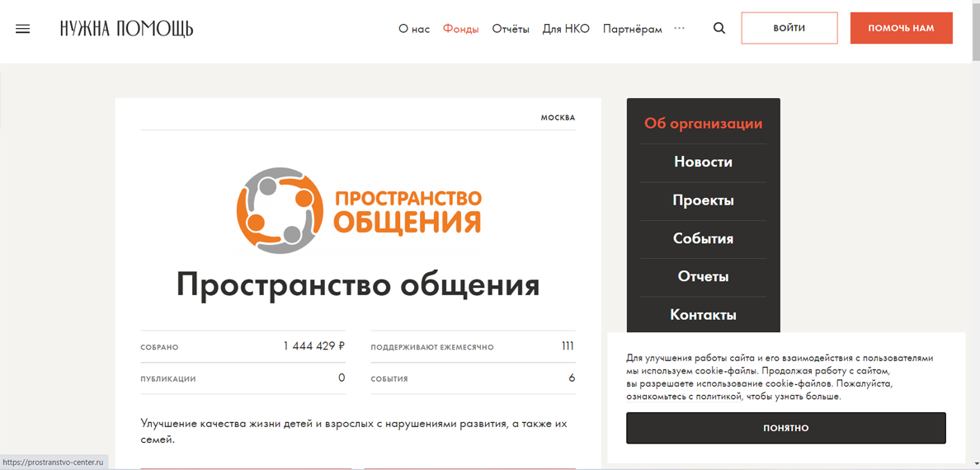Click the Пространство общения heading
The height and width of the screenshot is (470, 980).
coord(358,285)
